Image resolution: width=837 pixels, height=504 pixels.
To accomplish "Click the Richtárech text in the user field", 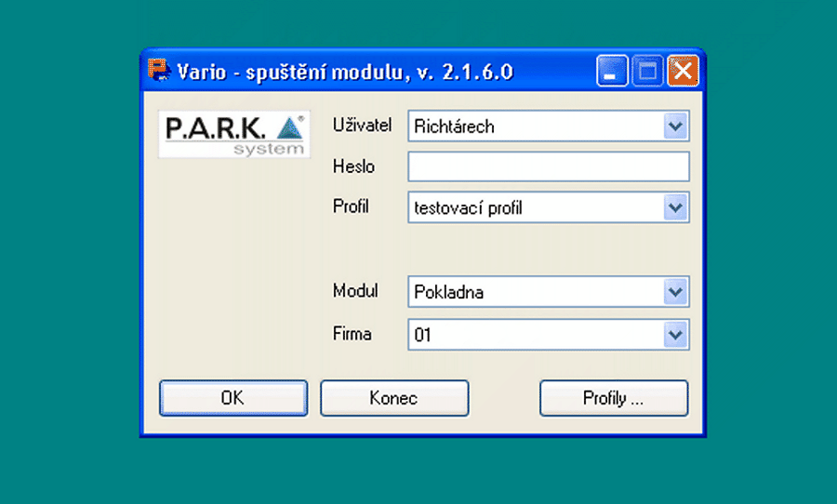I will 454,127.
